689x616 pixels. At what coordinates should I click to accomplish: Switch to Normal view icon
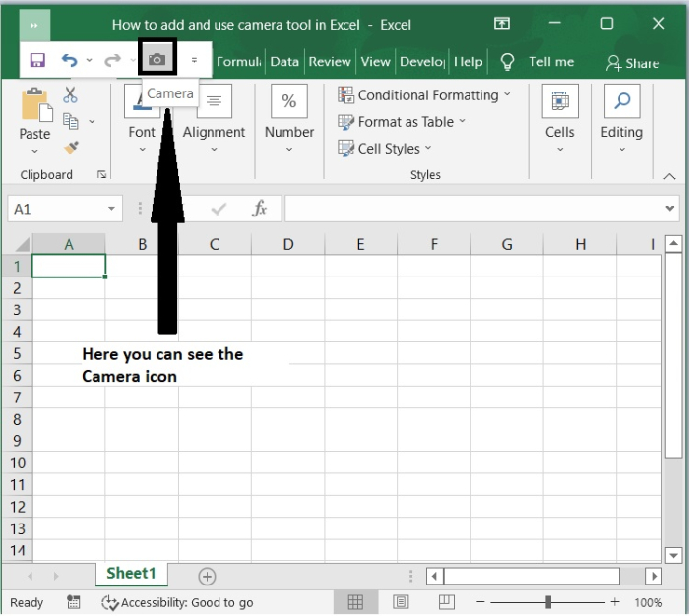pos(355,602)
